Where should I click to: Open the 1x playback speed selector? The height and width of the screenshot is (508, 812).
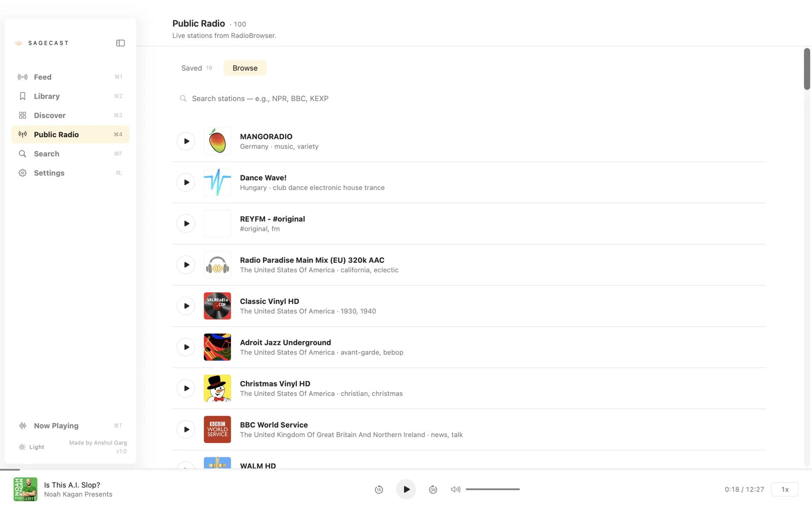785,489
